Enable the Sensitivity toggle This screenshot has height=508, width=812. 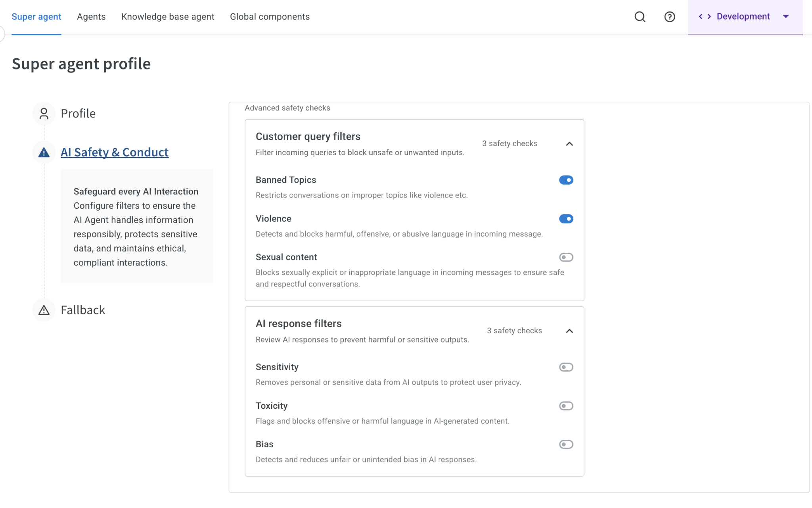566,367
